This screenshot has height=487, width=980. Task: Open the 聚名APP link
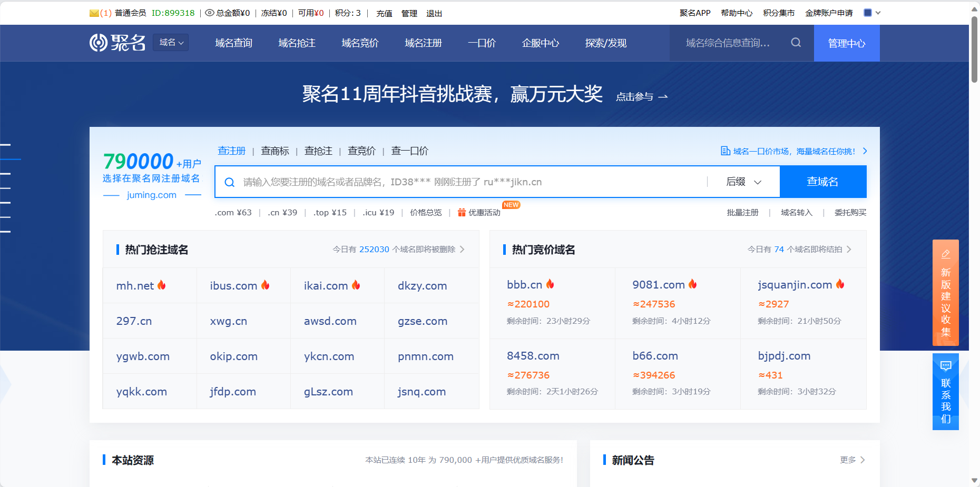[695, 13]
